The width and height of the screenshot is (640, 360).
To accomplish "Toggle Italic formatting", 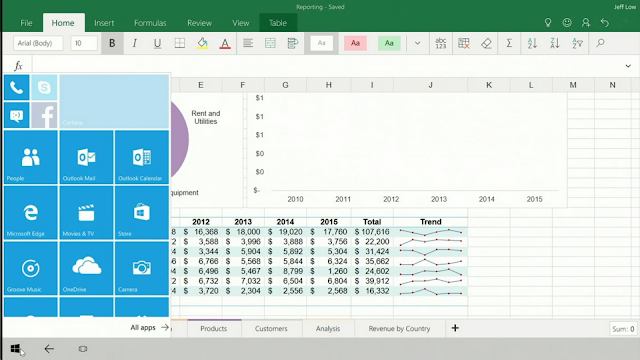I will pyautogui.click(x=134, y=43).
